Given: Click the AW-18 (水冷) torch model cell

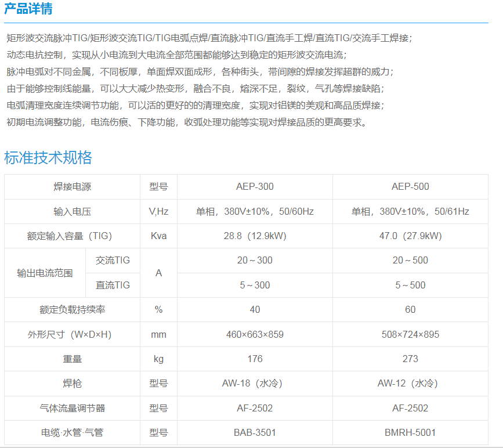Looking at the screenshot, I should click(x=255, y=384).
